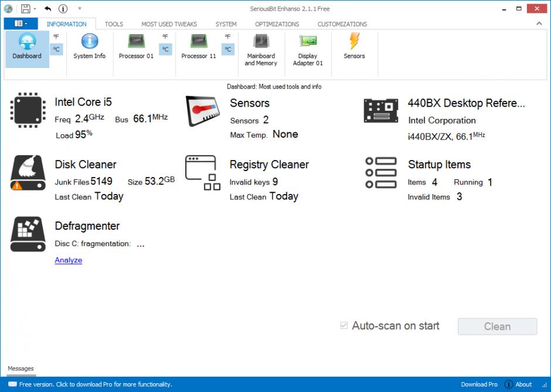Open the blue application menu dropdown
Screen dimensions: 551x392
21,23
